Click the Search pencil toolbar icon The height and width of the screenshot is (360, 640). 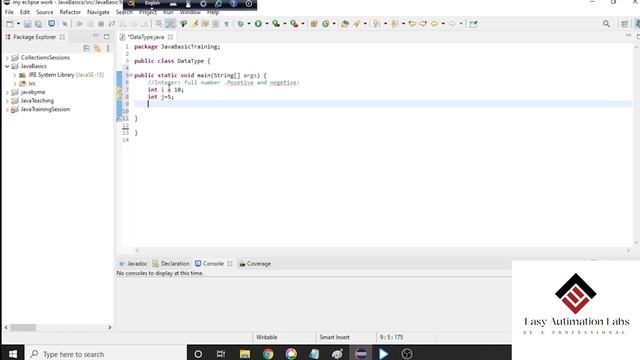pyautogui.click(x=357, y=24)
